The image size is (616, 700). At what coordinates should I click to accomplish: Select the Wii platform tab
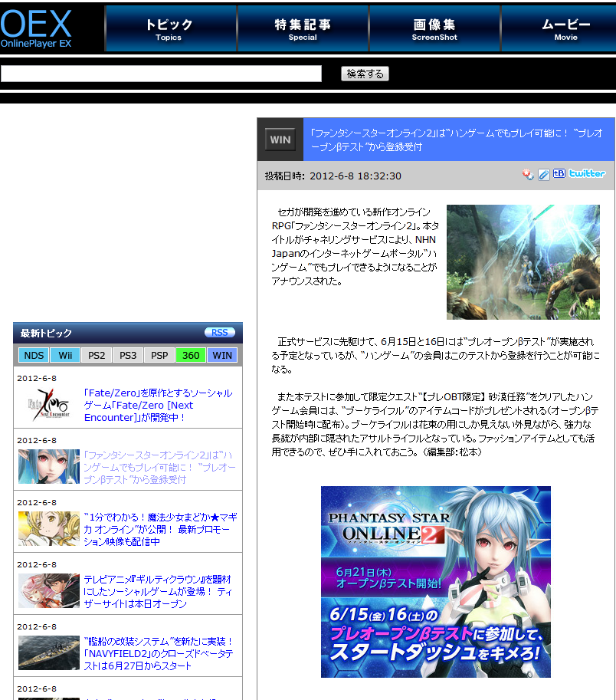pos(65,355)
